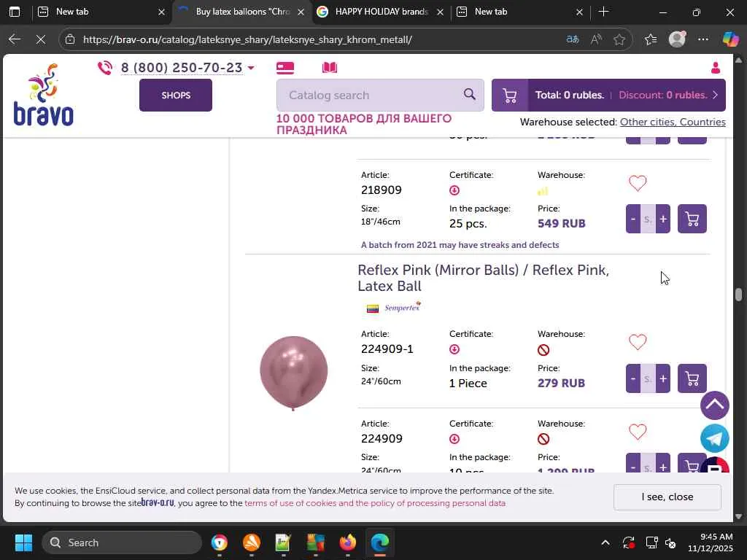Favorite article 224909 with heart
Image resolution: width=747 pixels, height=560 pixels.
(x=638, y=432)
